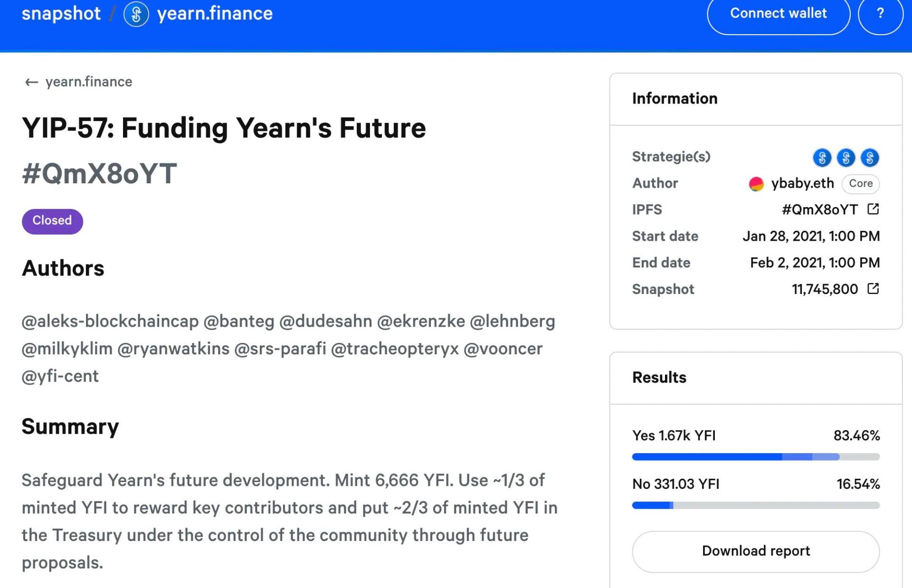Click Connect wallet button
The image size is (912, 588).
(x=778, y=13)
